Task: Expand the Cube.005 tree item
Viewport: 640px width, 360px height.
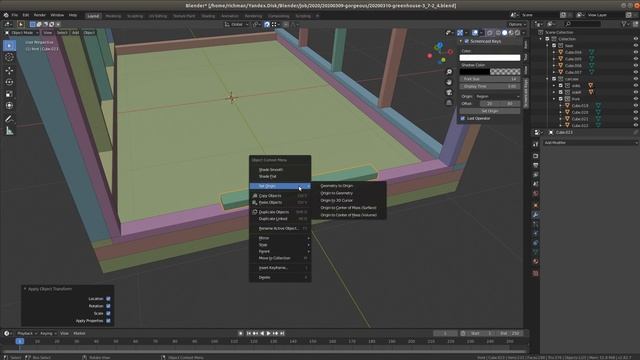Action: coord(554,59)
